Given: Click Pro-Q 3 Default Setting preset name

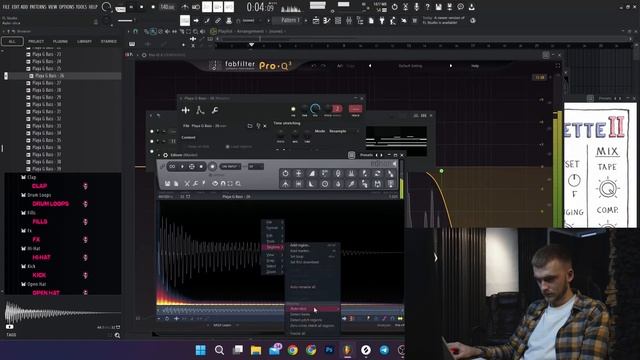Looking at the screenshot, I should (x=410, y=66).
